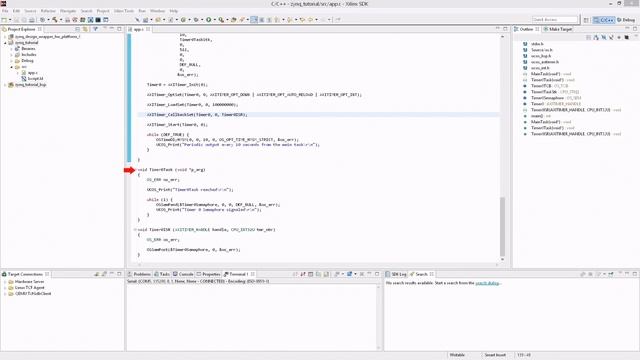Collapse the src folder
640x360 pixels.
click(11, 67)
